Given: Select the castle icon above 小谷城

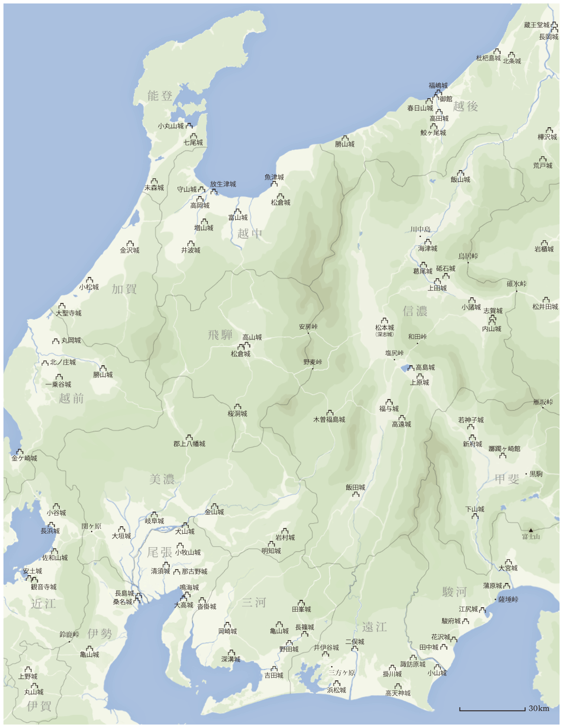Looking at the screenshot, I should pyautogui.click(x=56, y=506).
